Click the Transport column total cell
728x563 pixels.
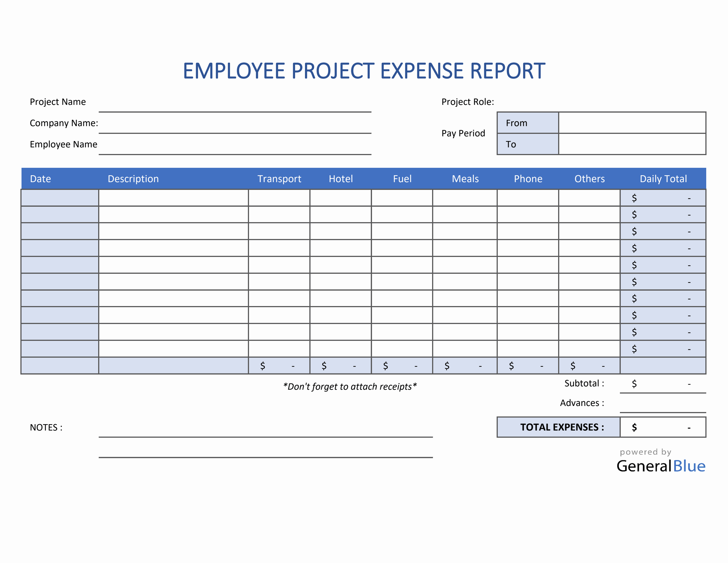(279, 366)
